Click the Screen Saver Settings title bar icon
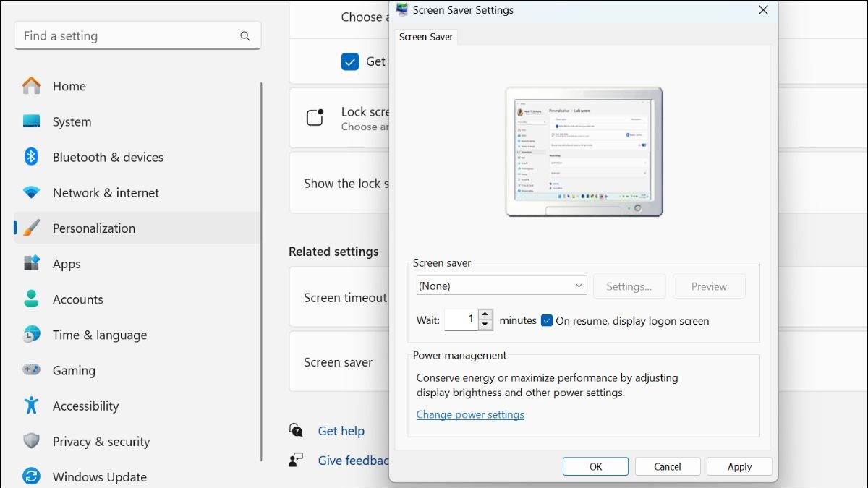 (402, 10)
